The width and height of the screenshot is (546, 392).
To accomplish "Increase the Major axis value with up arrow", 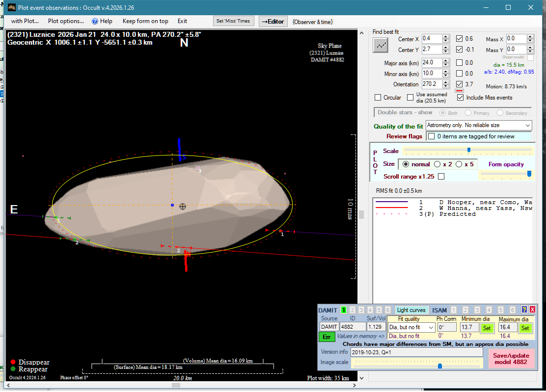I will (x=445, y=60).
